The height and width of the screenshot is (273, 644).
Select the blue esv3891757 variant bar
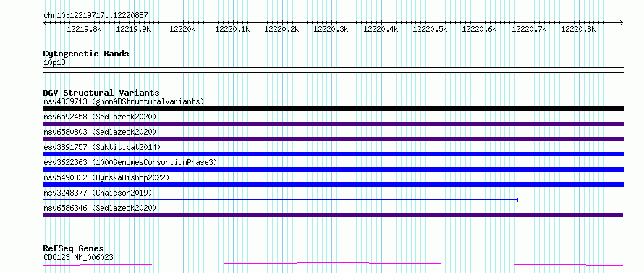point(333,154)
